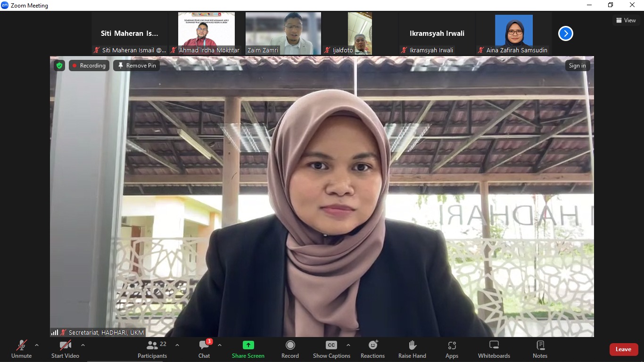Screen dimensions: 644x362
Task: Show next participants with blue arrow
Action: point(565,33)
